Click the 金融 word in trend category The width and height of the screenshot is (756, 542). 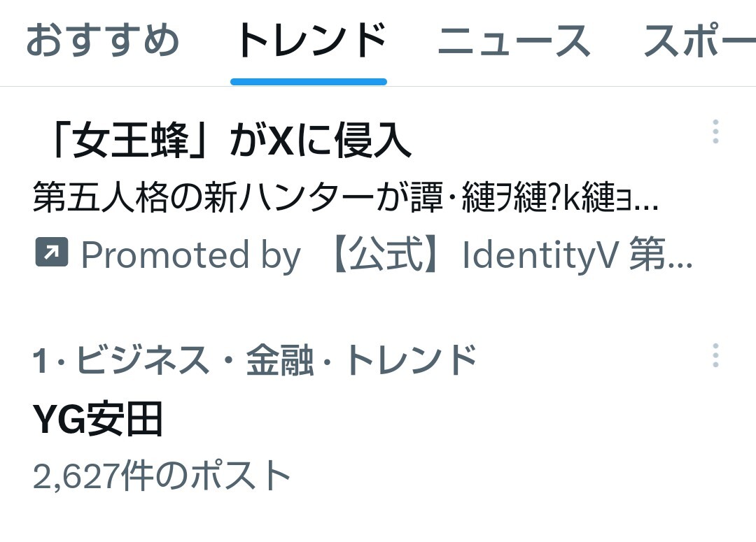279,360
